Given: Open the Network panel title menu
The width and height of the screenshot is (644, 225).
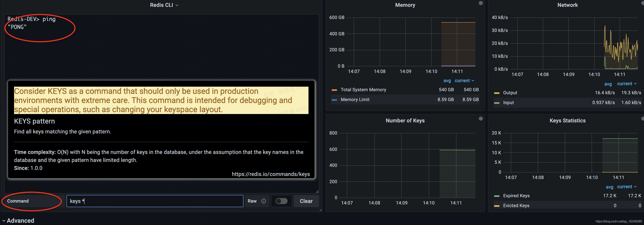Looking at the screenshot, I should [568, 5].
